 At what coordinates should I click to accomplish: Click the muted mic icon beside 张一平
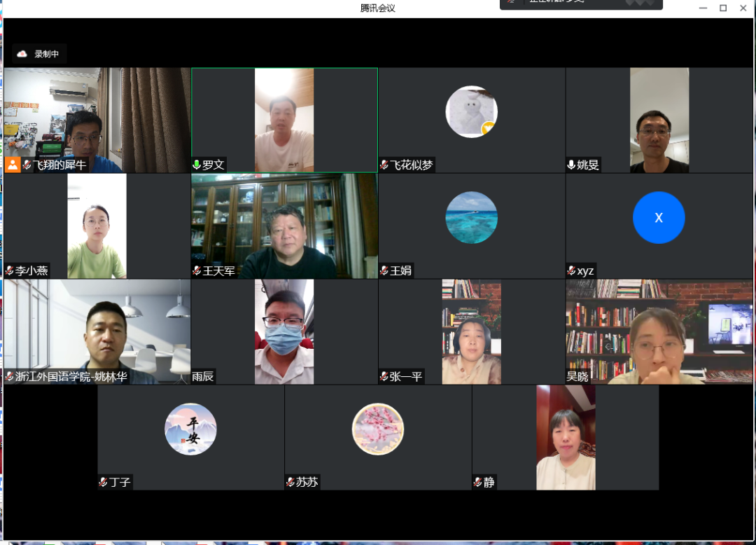(x=384, y=377)
